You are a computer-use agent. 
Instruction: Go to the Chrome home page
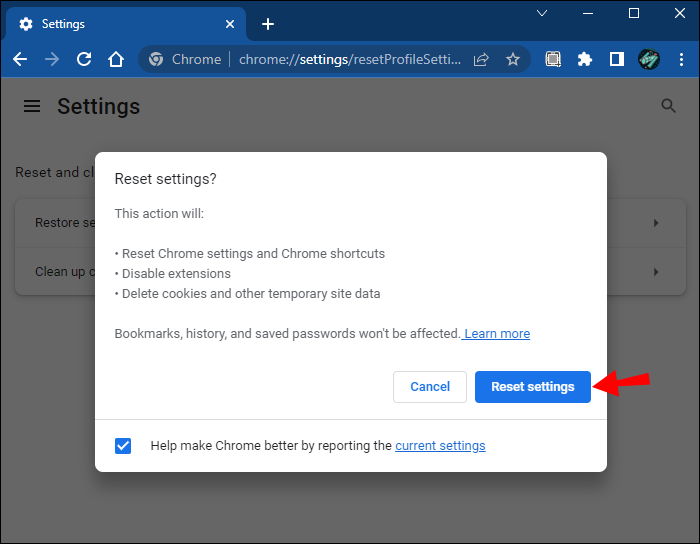[116, 59]
